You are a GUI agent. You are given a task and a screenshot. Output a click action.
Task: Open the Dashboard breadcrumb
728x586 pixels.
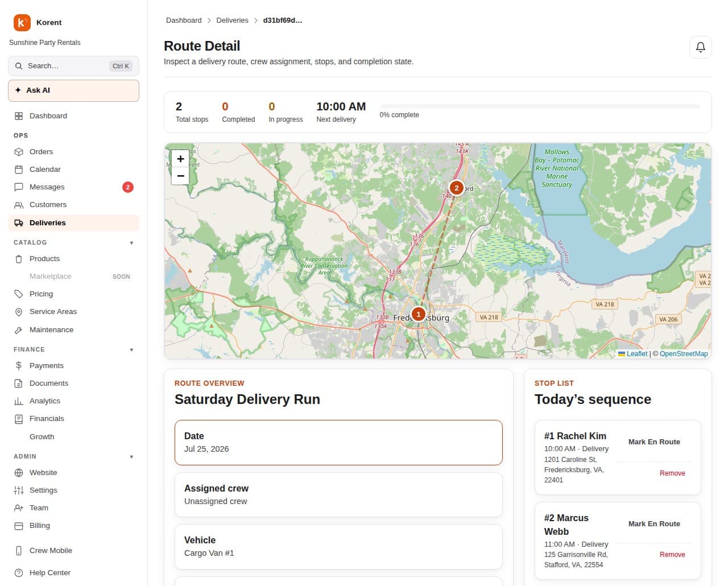(184, 20)
